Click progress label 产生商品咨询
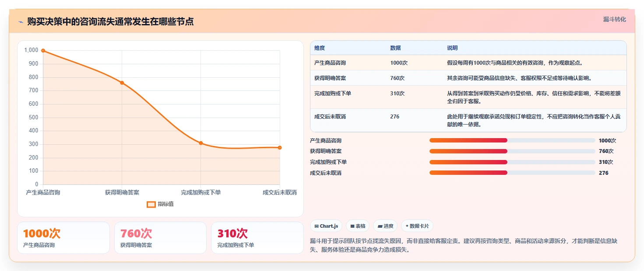644x271 pixels. [x=326, y=141]
